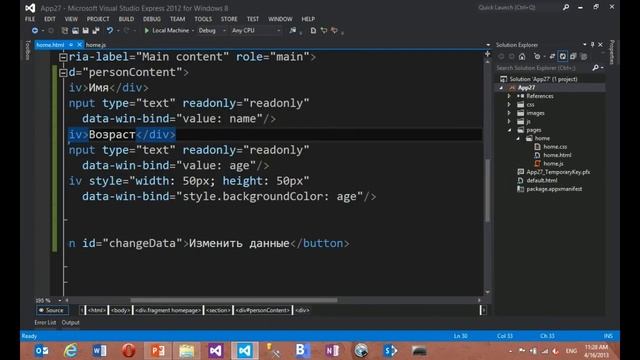
Task: Save the current file via toolbar icon
Action: 85,31
